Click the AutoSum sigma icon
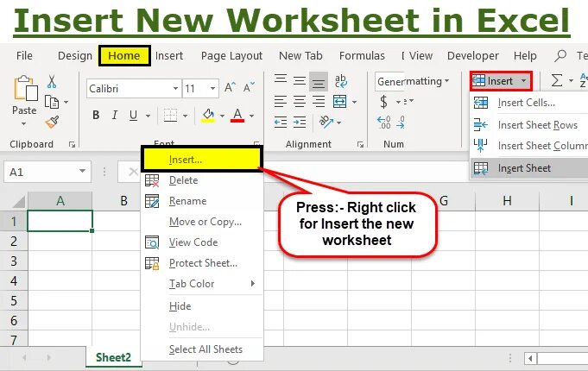The width and height of the screenshot is (588, 371). (x=557, y=80)
